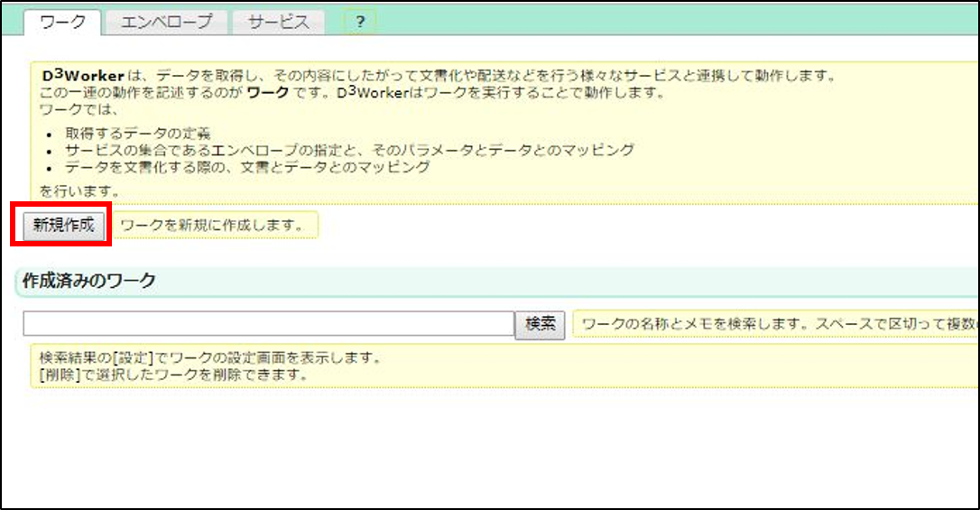Click the bullet about サービスの集合であるエンベロープ
This screenshot has height=510, width=980.
[349, 151]
